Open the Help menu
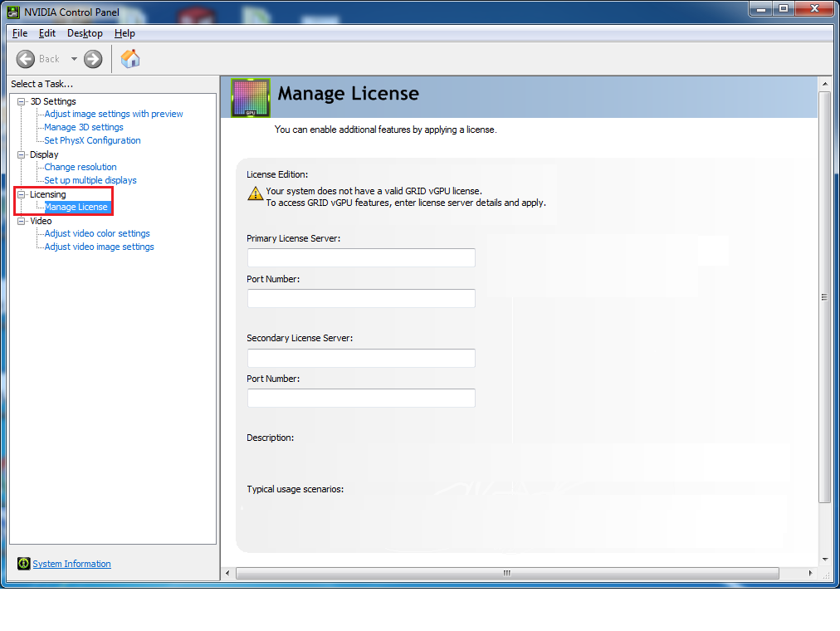840x631 pixels. (x=125, y=33)
